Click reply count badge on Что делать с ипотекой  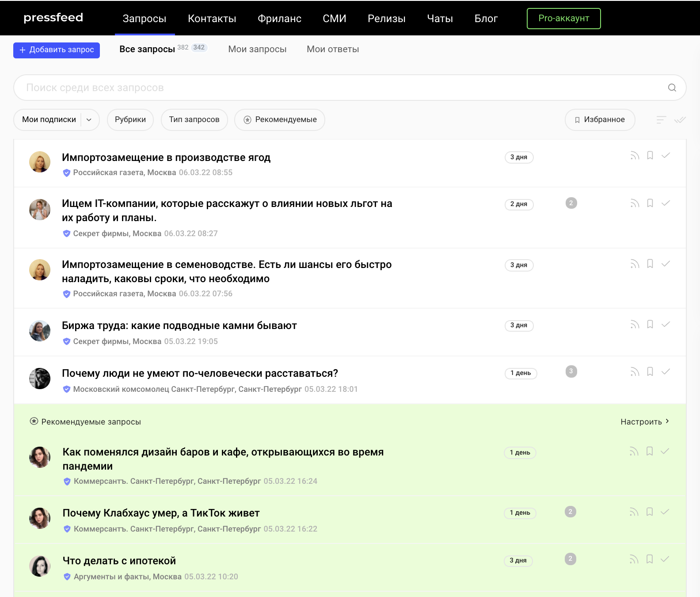point(571,559)
